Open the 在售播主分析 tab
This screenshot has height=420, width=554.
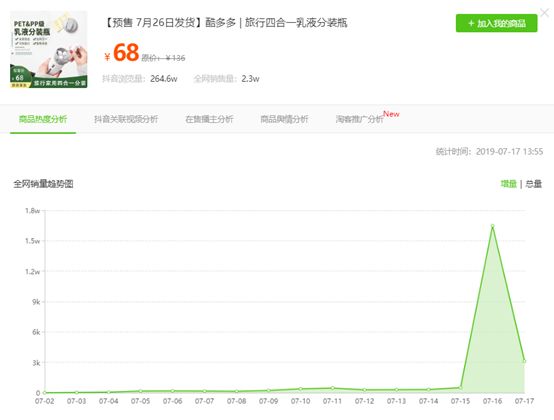209,119
